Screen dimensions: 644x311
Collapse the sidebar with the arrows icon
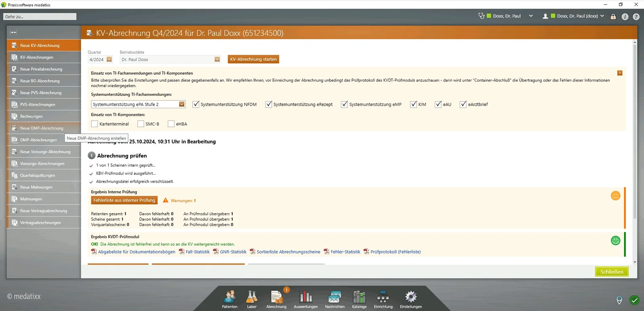tap(13, 32)
